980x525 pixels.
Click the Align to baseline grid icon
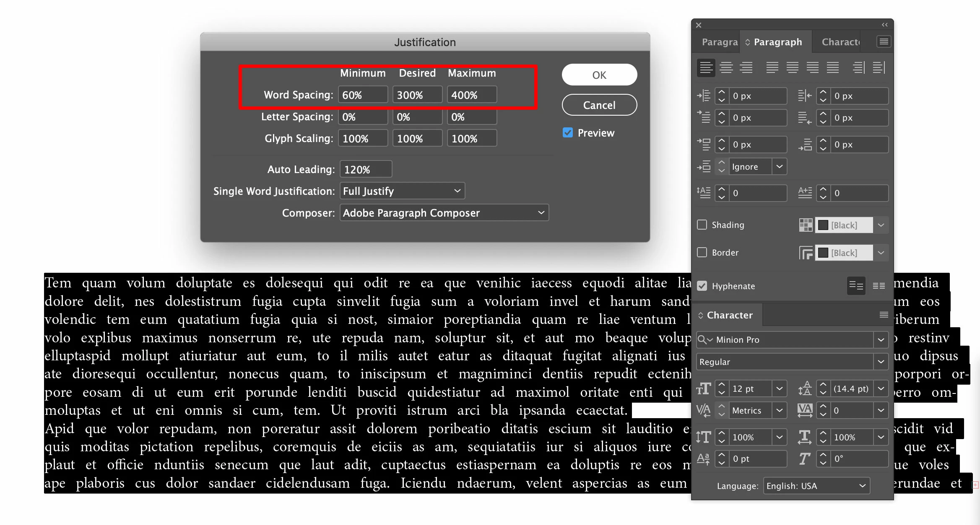click(879, 286)
